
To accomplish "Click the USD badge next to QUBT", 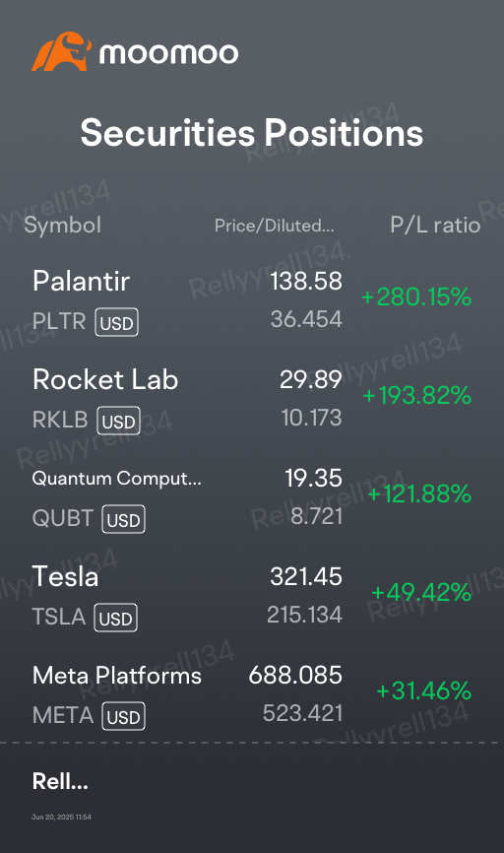I will (x=123, y=519).
